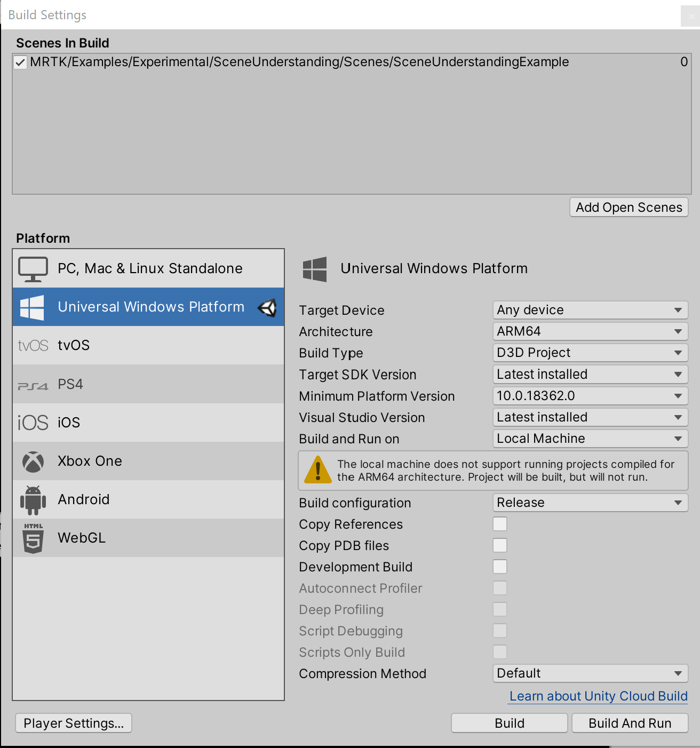Click the Compression Method label
700x748 pixels.
click(x=362, y=674)
